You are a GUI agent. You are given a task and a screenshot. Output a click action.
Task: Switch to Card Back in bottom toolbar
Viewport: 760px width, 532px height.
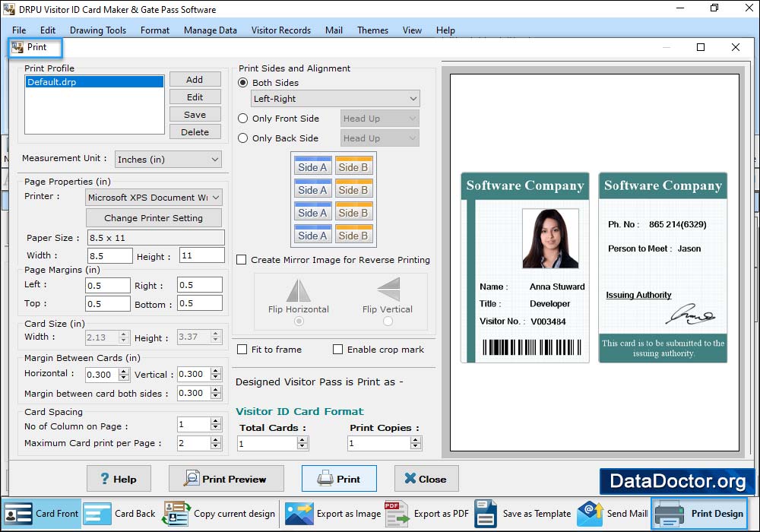[119, 514]
